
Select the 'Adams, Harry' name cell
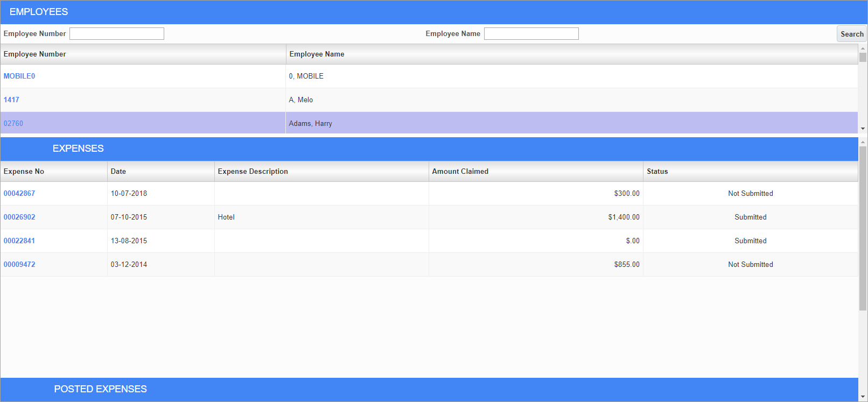click(572, 124)
